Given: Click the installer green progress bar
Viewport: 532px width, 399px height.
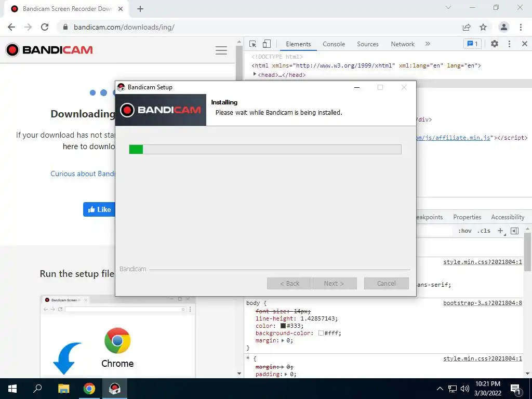Looking at the screenshot, I should point(265,149).
